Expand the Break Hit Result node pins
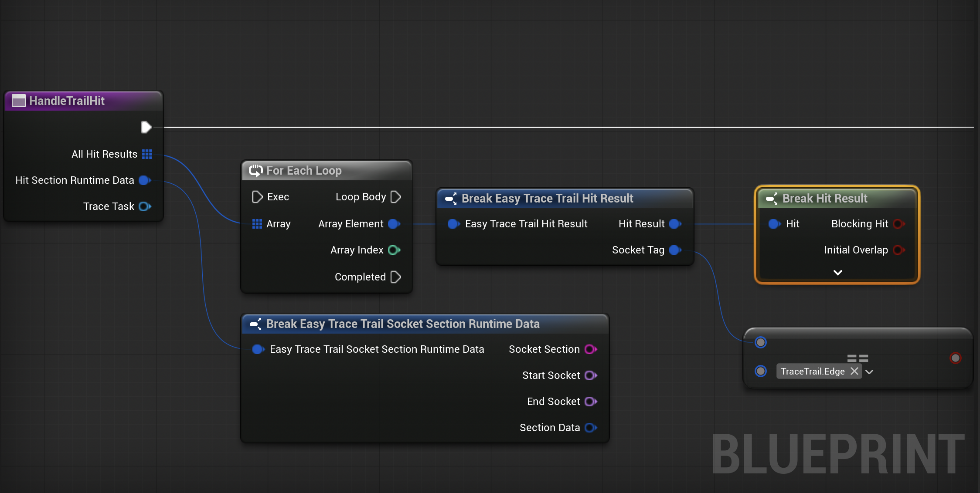 [837, 273]
